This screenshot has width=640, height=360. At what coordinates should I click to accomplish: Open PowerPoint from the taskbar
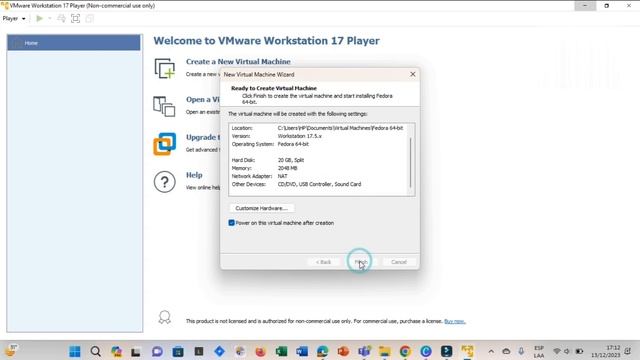(x=343, y=351)
